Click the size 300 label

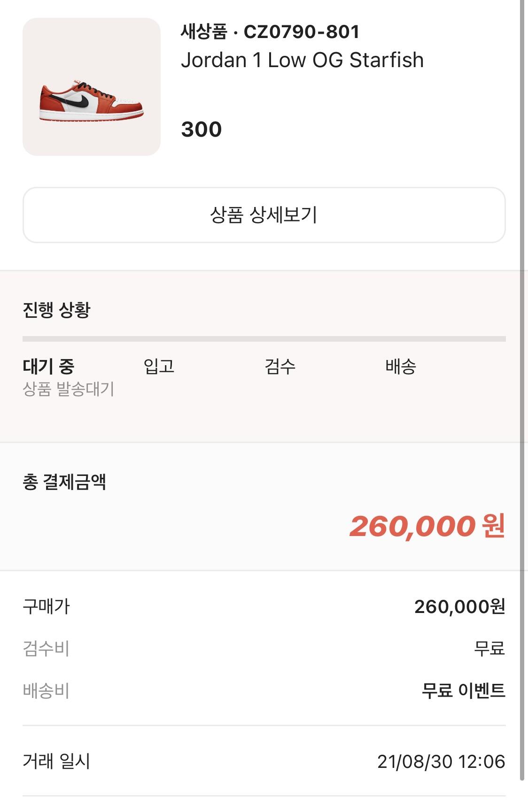click(201, 130)
